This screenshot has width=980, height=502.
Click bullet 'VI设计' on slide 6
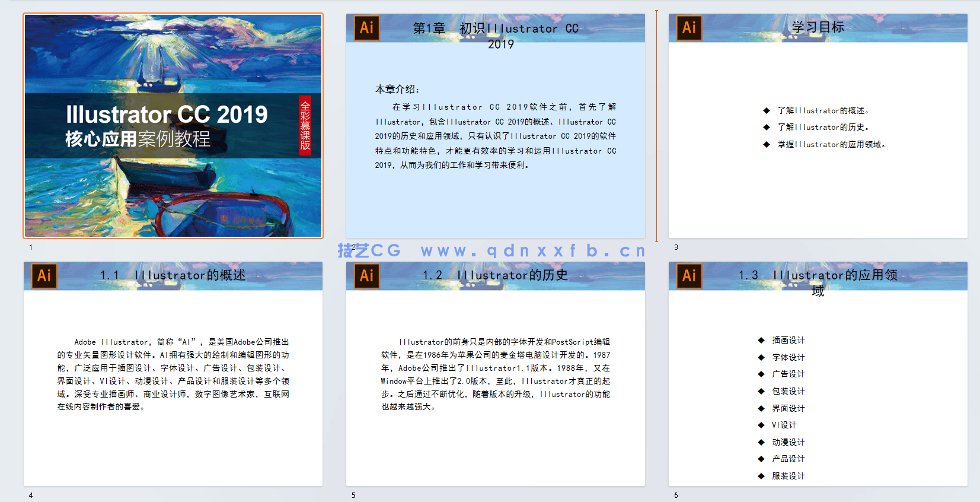click(784, 425)
